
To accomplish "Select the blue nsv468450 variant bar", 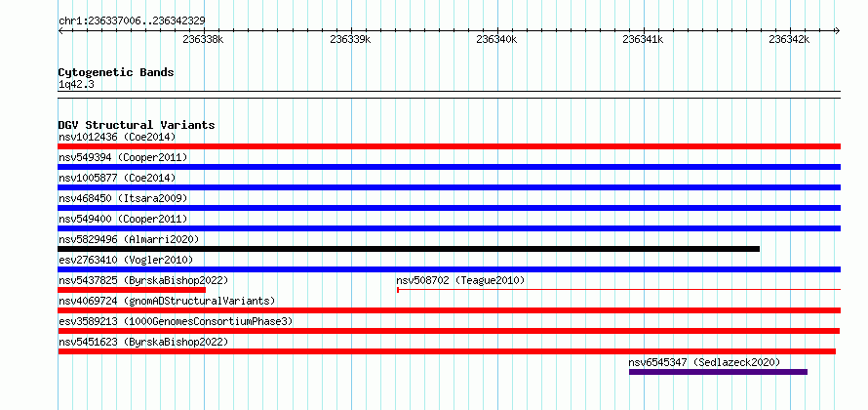I will [449, 208].
